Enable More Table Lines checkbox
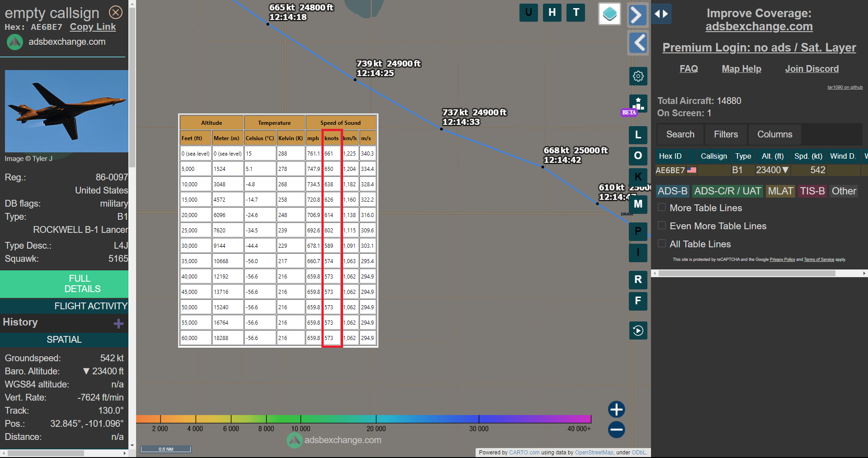The image size is (868, 458). click(662, 208)
